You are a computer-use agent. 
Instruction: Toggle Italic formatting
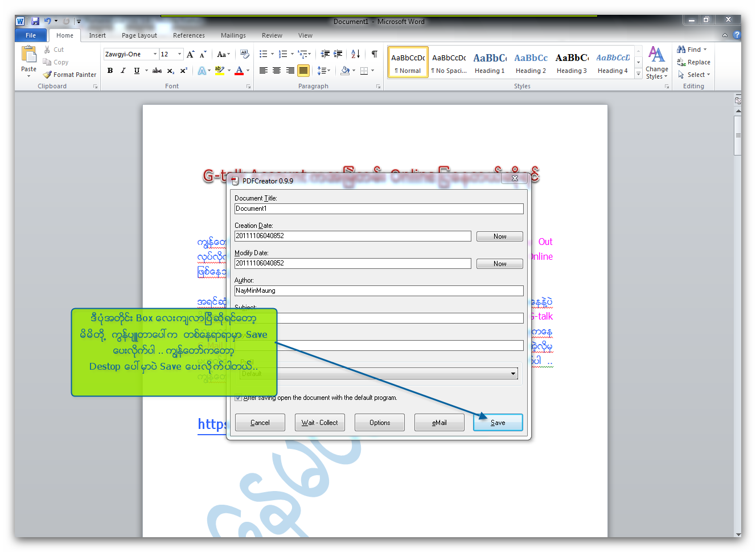pyautogui.click(x=123, y=71)
